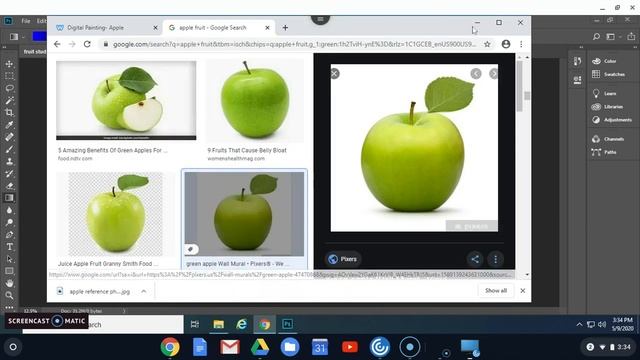640x360 pixels.
Task: Open Photoshop from Windows taskbar
Action: point(287,324)
